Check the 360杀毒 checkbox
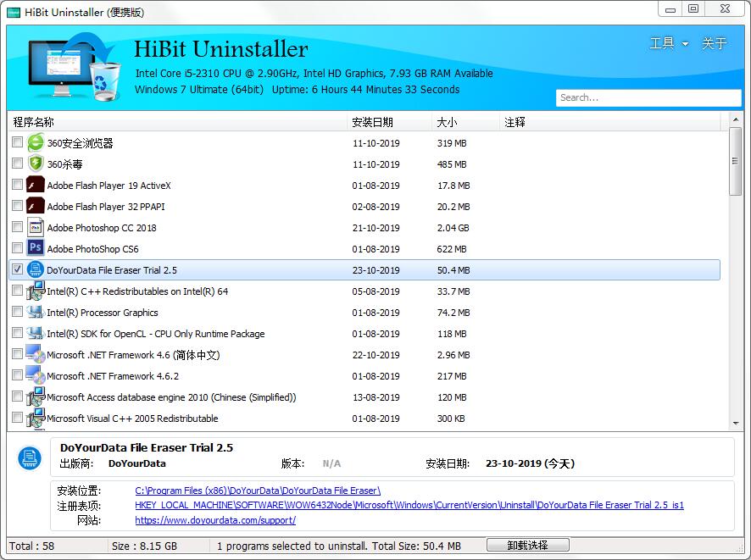Screen dimensions: 751x560 [17, 164]
